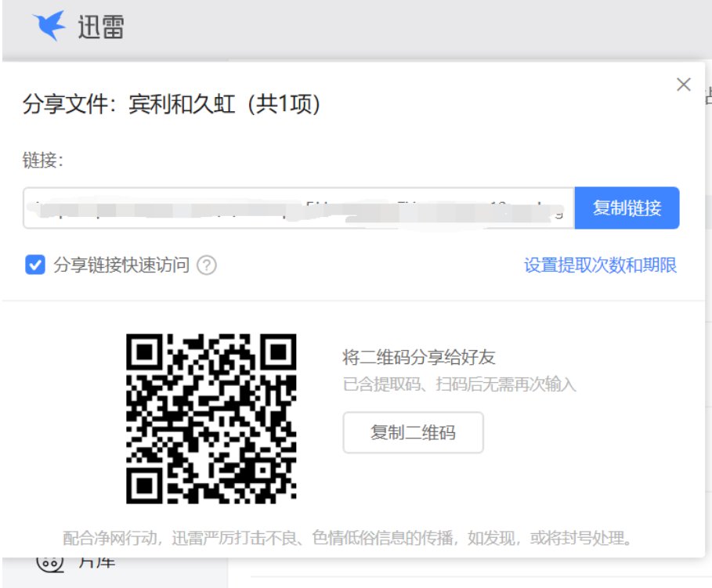The width and height of the screenshot is (712, 588).
Task: Click the 链接 label
Action: [x=42, y=160]
